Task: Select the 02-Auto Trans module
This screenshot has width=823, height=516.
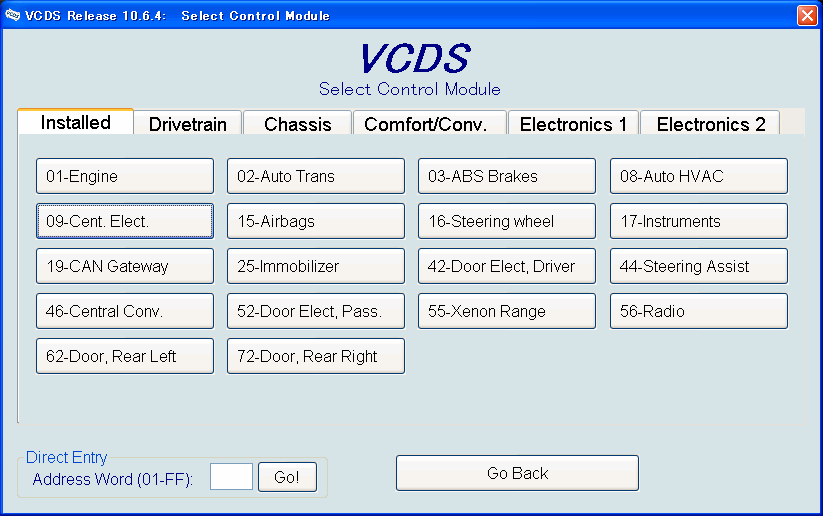Action: [x=316, y=176]
